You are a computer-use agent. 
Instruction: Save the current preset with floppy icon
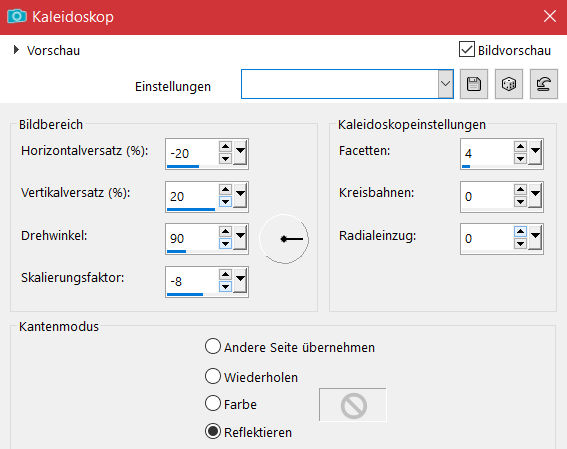pyautogui.click(x=474, y=84)
